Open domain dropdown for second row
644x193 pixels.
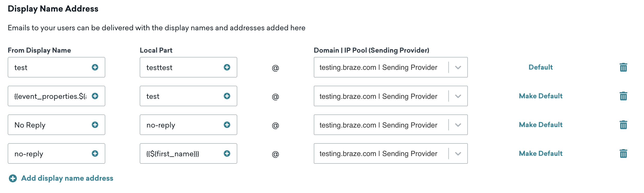tap(458, 96)
